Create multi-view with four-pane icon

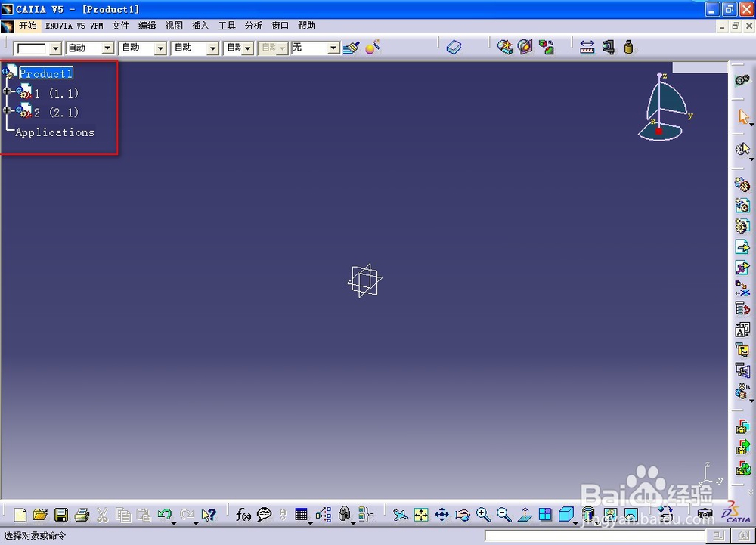tap(545, 515)
